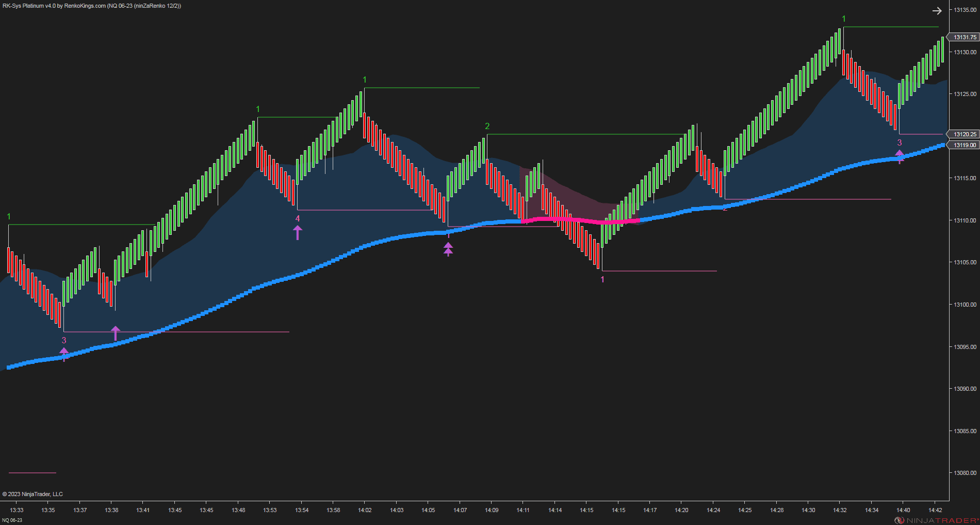Click the RK-Sys Platinum chart title text

[x=92, y=6]
